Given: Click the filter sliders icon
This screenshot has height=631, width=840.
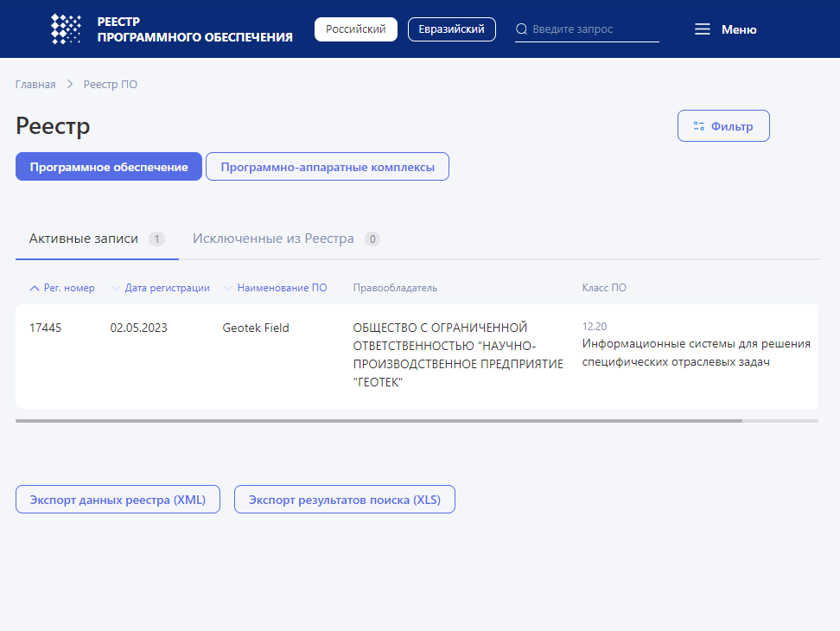Looking at the screenshot, I should 699,126.
